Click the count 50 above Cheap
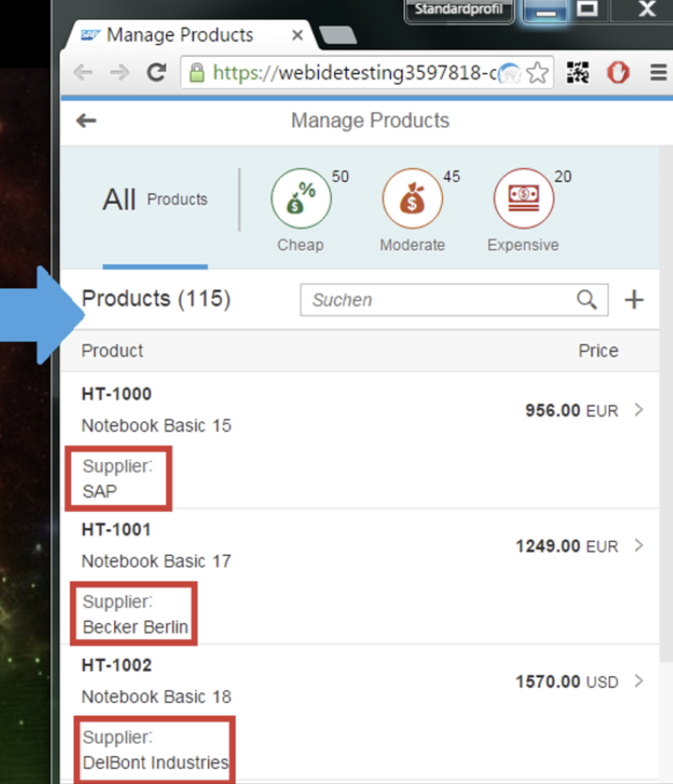673x784 pixels. tap(341, 177)
